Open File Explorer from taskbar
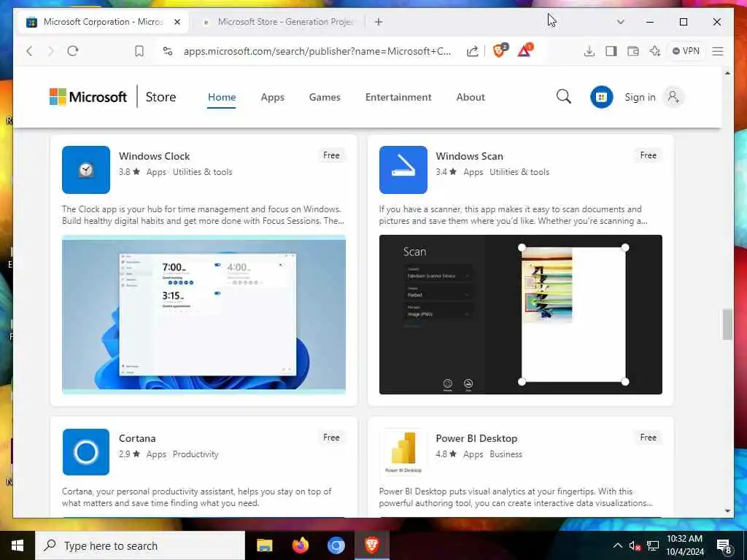 (264, 545)
